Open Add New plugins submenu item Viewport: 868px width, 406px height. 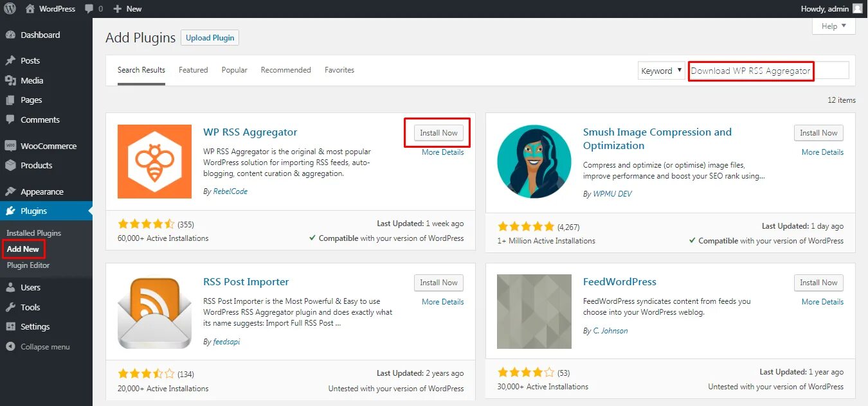click(23, 249)
